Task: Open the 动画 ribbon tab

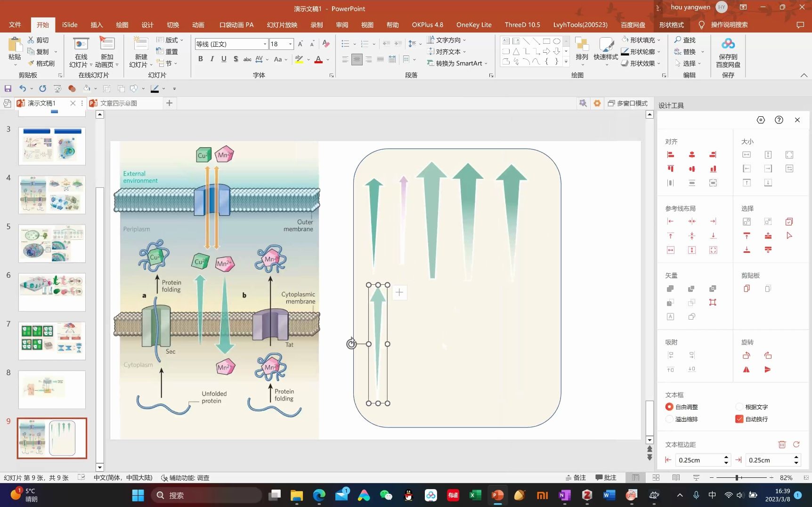Action: click(x=198, y=24)
